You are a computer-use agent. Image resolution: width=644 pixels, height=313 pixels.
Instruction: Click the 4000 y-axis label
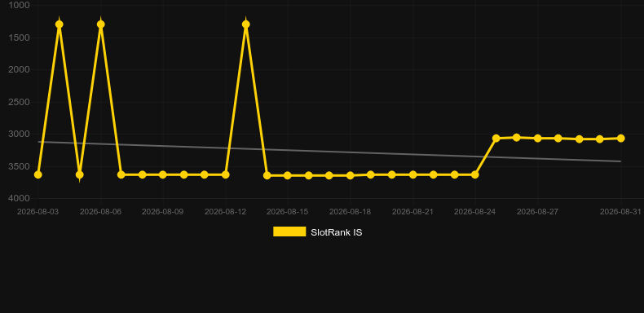coord(20,198)
